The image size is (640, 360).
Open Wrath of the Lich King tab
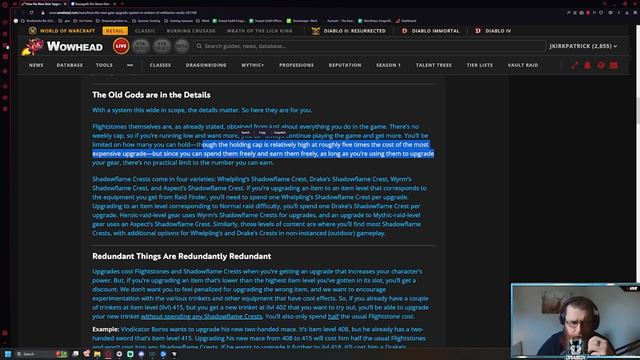click(260, 31)
